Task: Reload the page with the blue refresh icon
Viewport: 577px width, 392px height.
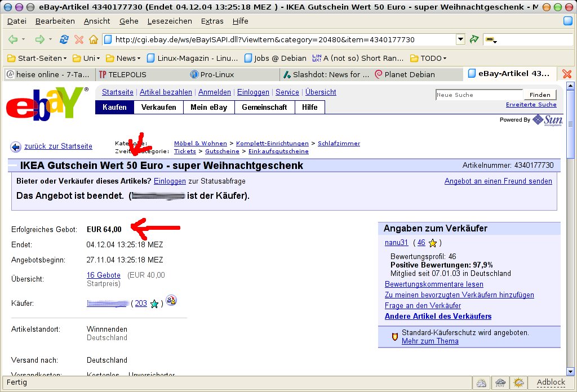Action: pyautogui.click(x=64, y=39)
